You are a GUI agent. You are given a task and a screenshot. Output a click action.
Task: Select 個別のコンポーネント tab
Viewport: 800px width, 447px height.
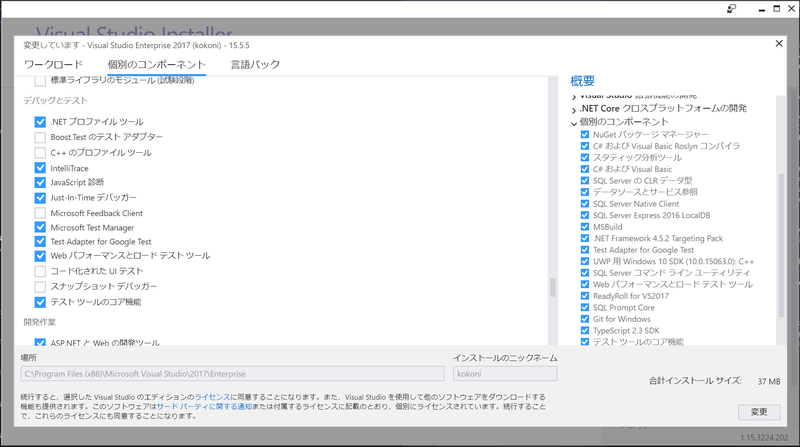[157, 65]
